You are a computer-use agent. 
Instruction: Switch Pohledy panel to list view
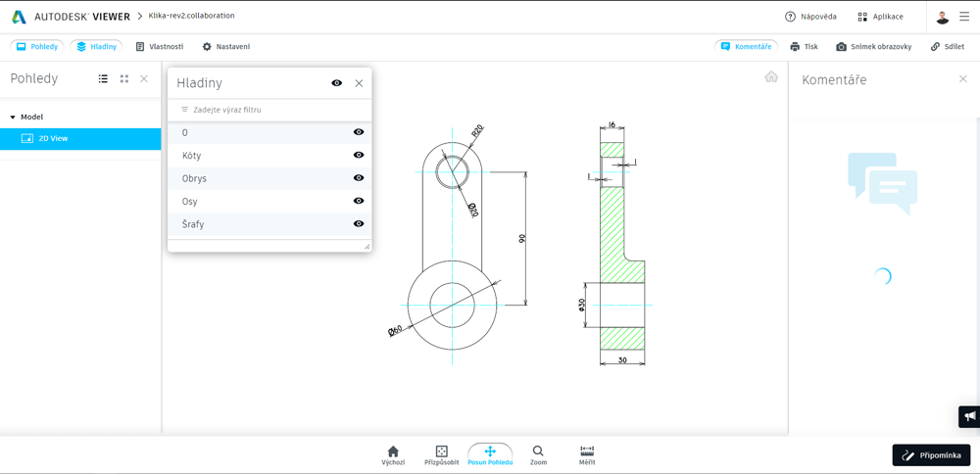(x=103, y=78)
